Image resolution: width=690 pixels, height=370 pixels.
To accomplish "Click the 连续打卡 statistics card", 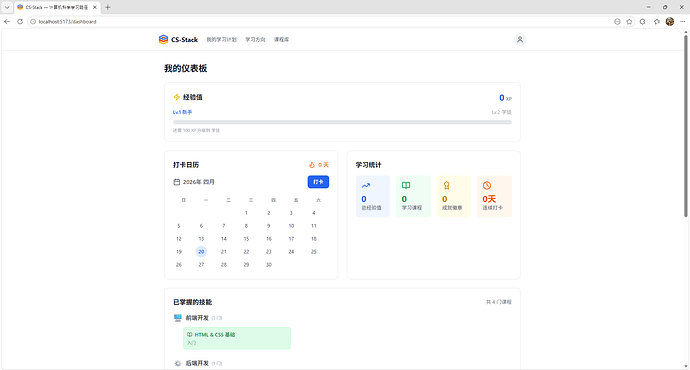I will [x=494, y=196].
